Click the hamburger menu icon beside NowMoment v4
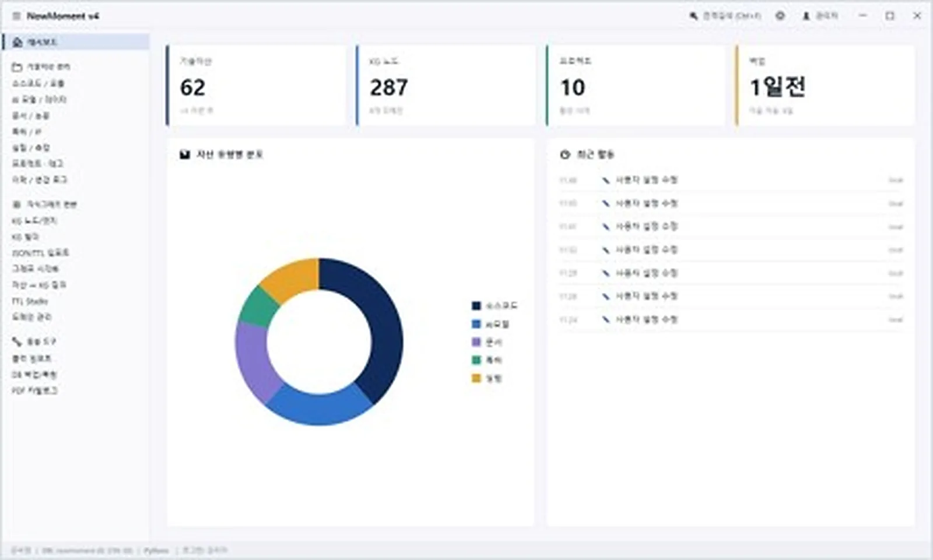This screenshot has width=933, height=560. point(16,16)
